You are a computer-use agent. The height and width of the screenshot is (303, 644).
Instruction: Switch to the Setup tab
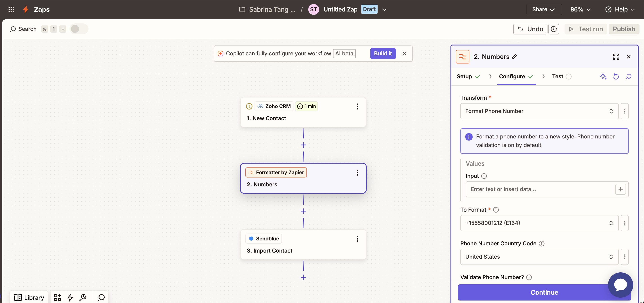tap(468, 77)
